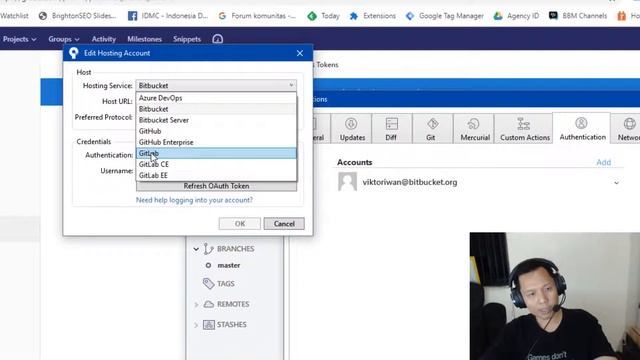Open 'Need help logging into your account?' link
The width and height of the screenshot is (640, 360).
pyautogui.click(x=194, y=200)
